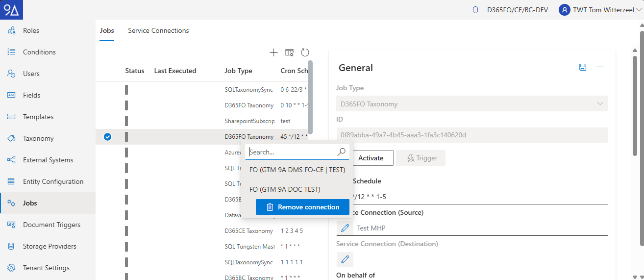Open Tenant Settings in sidebar
This screenshot has height=280, width=644.
(x=48, y=268)
